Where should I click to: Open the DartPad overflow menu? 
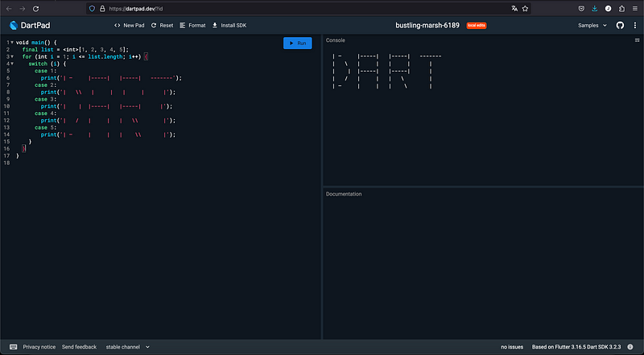(635, 26)
